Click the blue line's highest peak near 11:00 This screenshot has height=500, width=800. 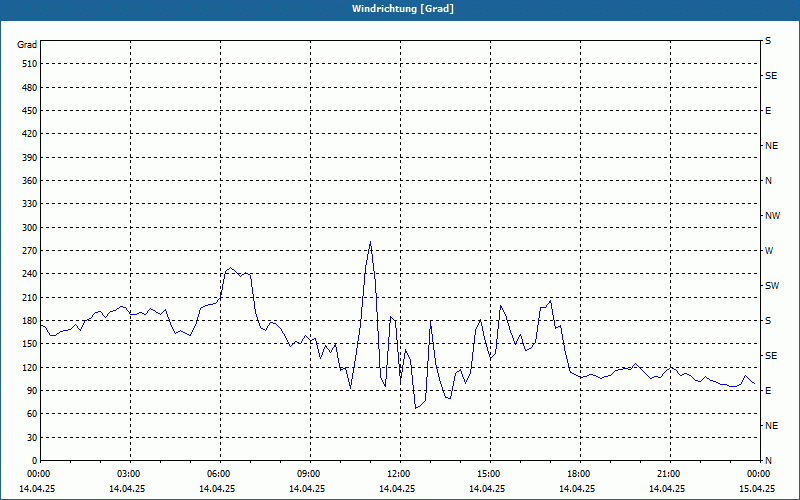[x=370, y=242]
